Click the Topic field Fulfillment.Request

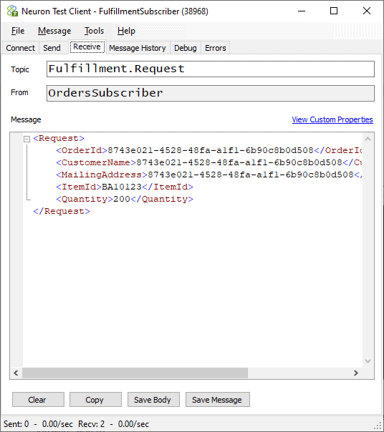pyautogui.click(x=210, y=69)
